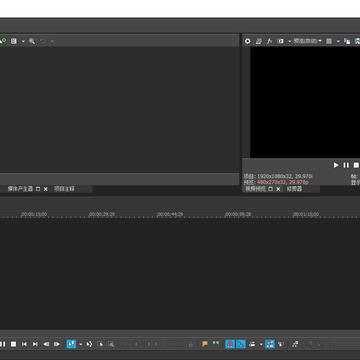Viewport: 360px width, 360px height.
Task: Close the 媒体产生器 panel
Action: click(46, 189)
